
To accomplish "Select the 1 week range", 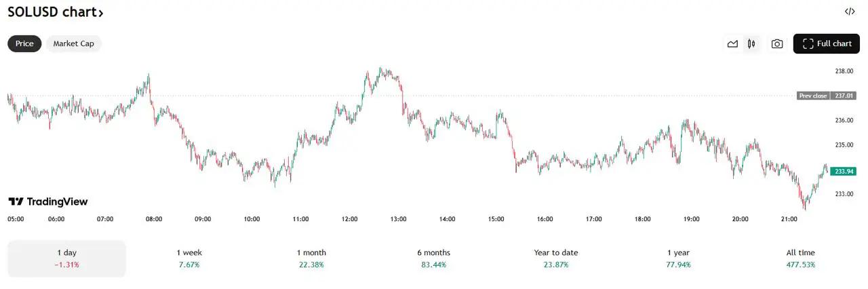I will point(189,258).
